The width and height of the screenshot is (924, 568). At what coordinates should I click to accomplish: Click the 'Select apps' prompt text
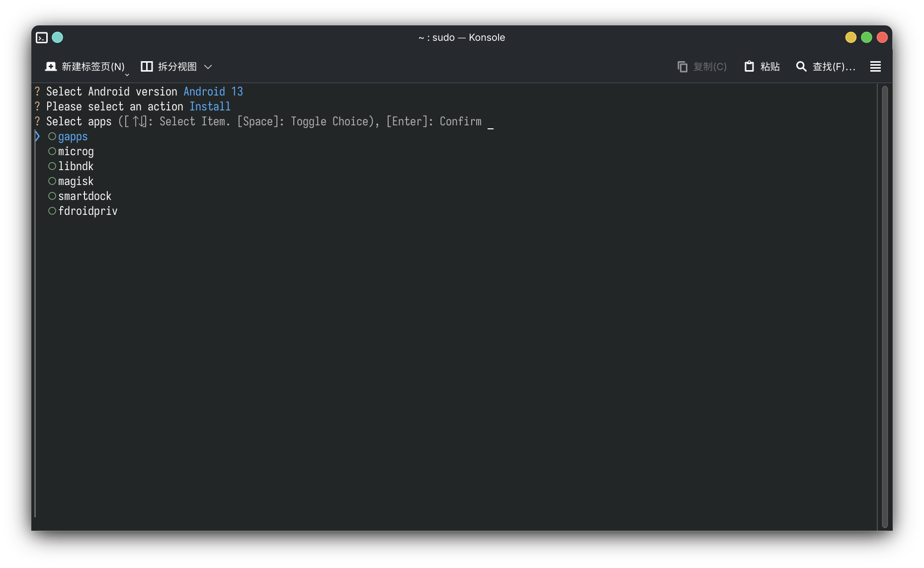(79, 122)
